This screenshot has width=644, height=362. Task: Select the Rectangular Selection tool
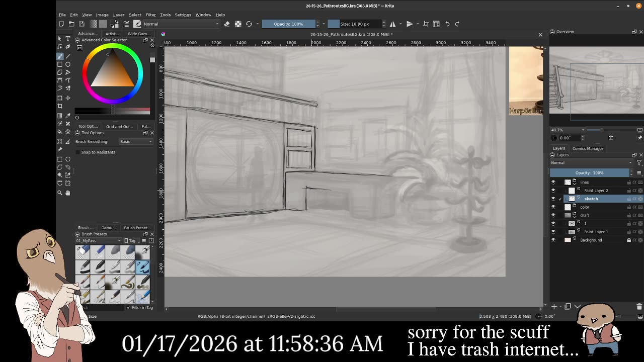pos(60,159)
